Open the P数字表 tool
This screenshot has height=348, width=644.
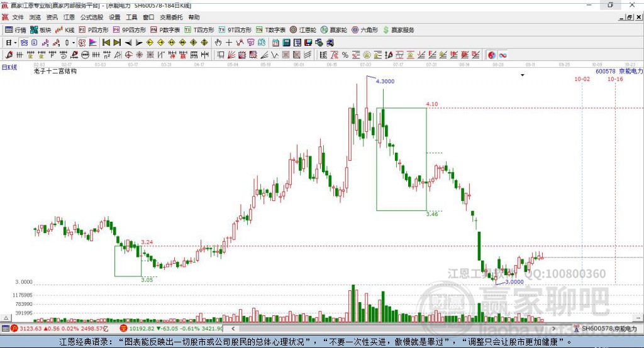(165, 30)
